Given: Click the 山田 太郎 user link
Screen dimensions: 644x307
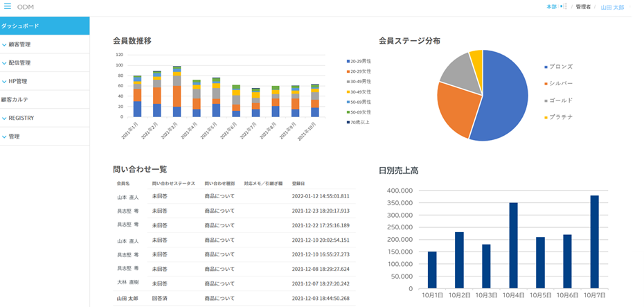Looking at the screenshot, I should click(612, 8).
